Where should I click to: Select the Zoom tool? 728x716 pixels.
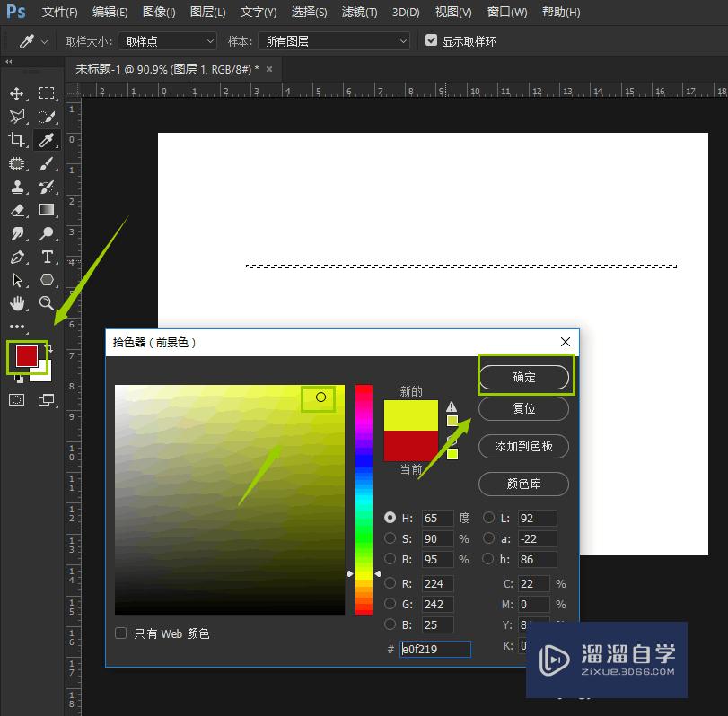pyautogui.click(x=47, y=303)
